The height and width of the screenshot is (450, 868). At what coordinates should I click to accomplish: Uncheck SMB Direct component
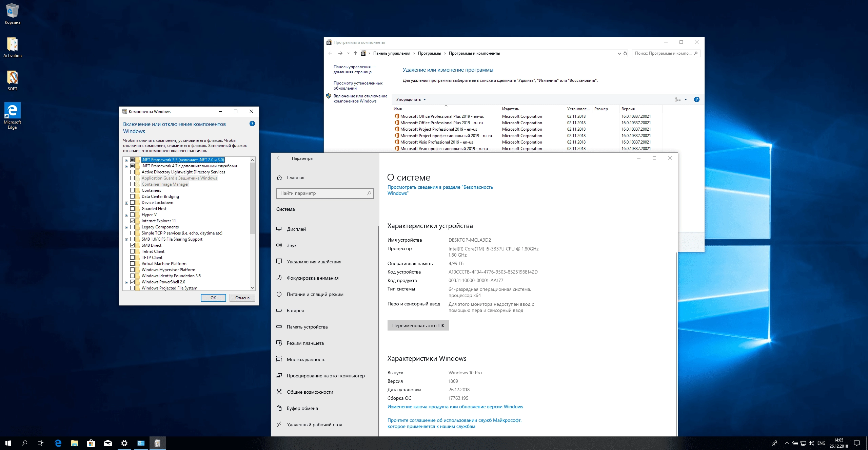click(x=133, y=245)
